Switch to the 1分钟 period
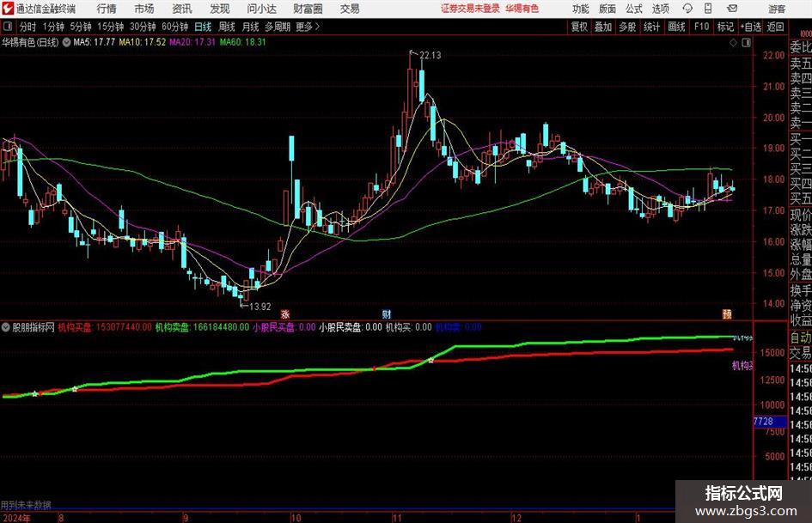812x523 pixels. pos(53,27)
